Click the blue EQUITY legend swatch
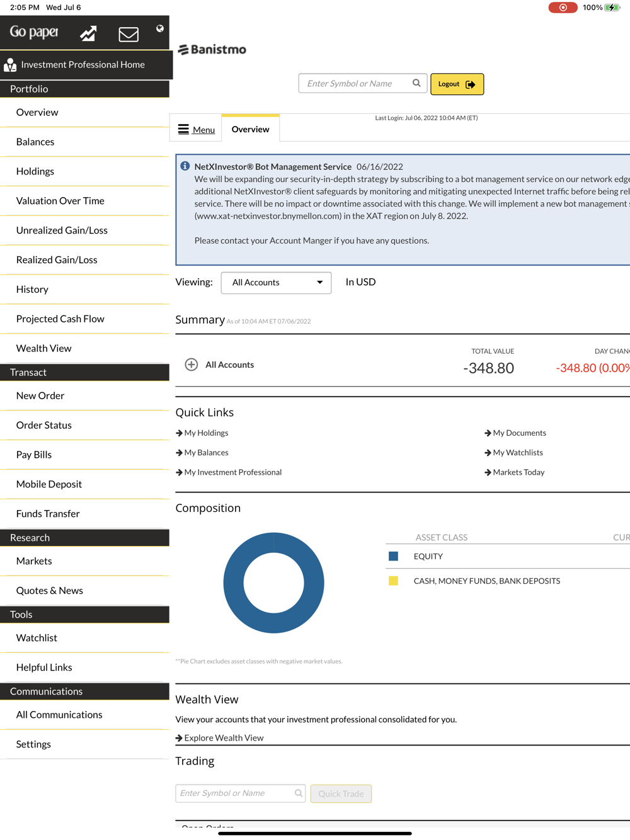630x840 pixels. (x=393, y=556)
